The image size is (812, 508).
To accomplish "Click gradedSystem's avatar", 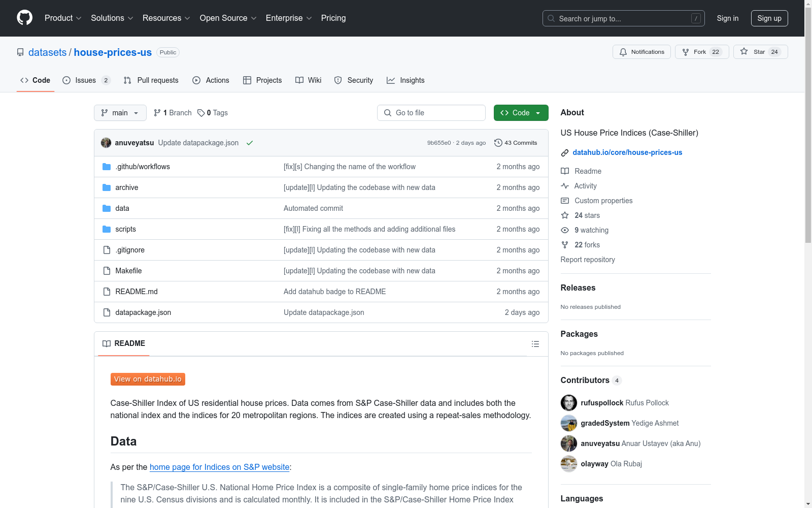I will (569, 423).
